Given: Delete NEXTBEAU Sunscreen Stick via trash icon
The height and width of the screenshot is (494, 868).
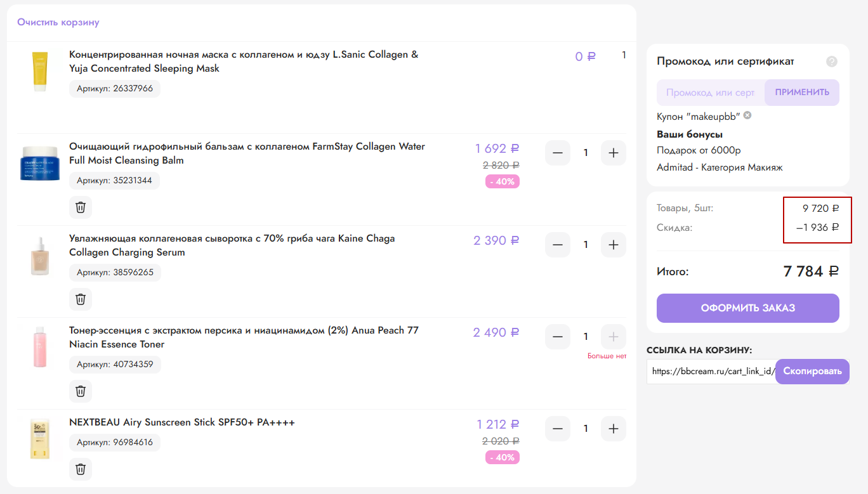Looking at the screenshot, I should point(81,469).
